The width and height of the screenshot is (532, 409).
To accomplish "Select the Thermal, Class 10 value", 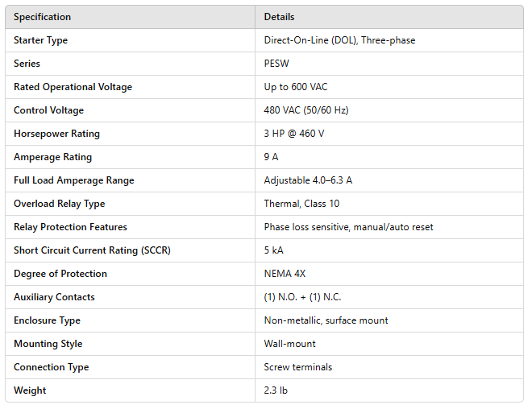I will coord(301,204).
